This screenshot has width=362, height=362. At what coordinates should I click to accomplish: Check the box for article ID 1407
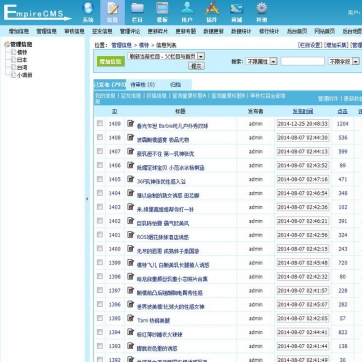[100, 151]
